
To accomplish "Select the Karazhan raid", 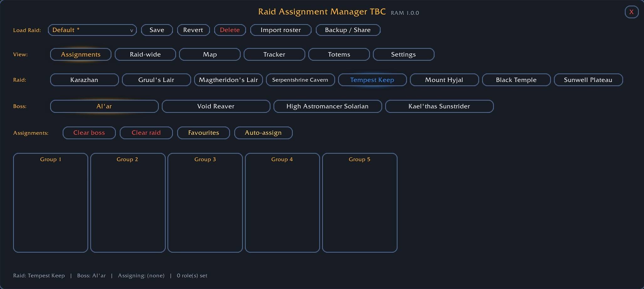I will click(x=84, y=80).
